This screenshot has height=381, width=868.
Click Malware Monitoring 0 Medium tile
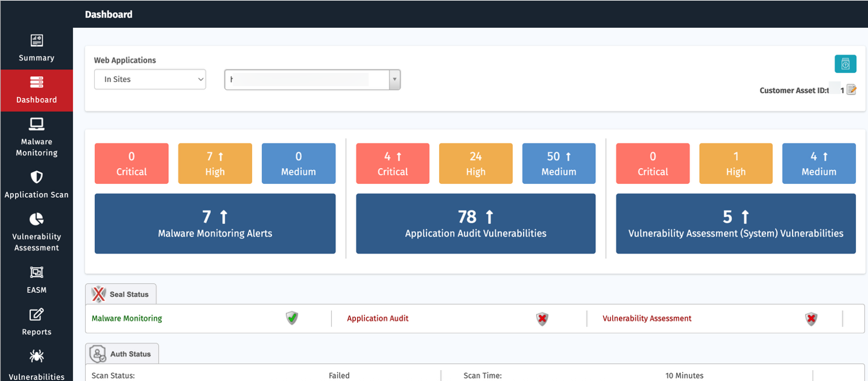click(x=299, y=163)
